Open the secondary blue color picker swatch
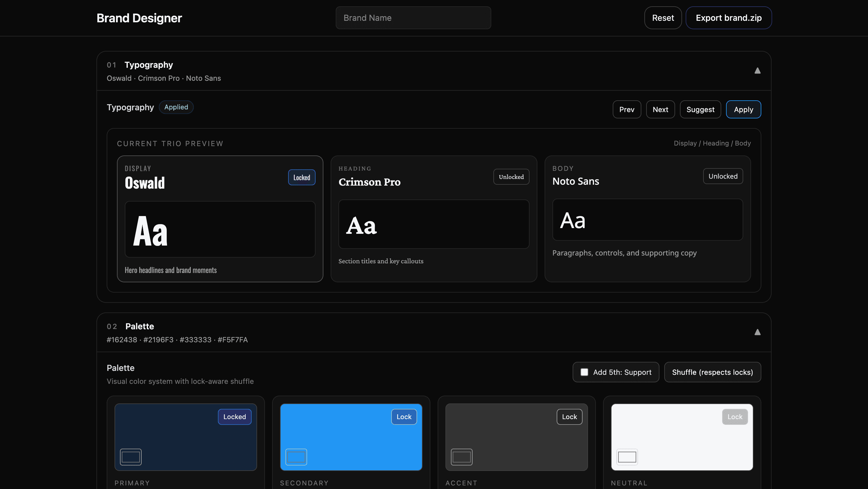 (296, 457)
